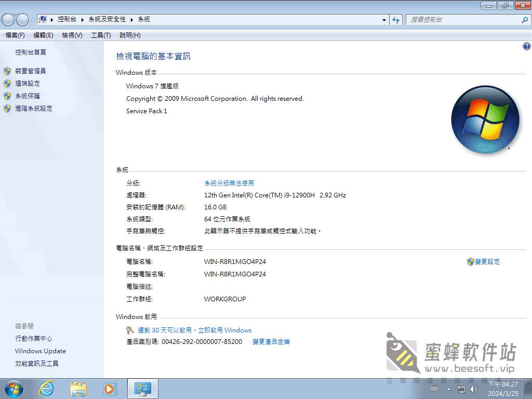Click the blue help question mark icon

pyautogui.click(x=527, y=46)
